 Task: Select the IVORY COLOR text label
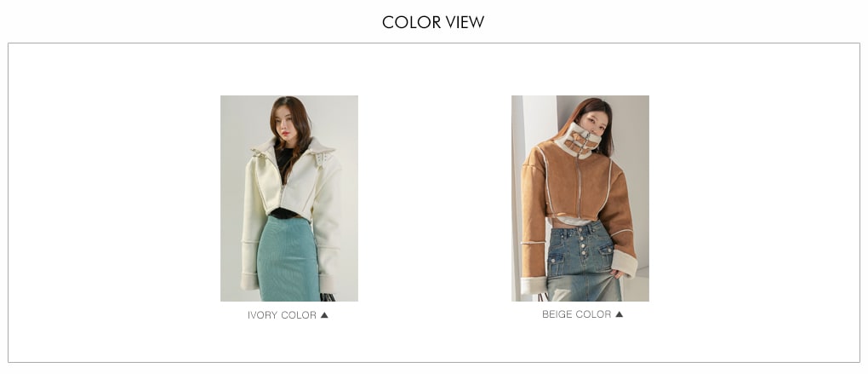click(282, 315)
